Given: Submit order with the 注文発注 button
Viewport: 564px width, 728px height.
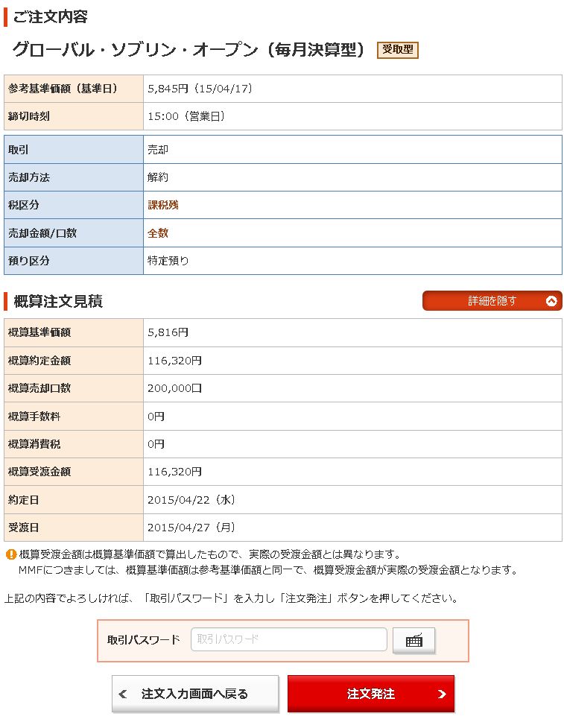Looking at the screenshot, I should [371, 694].
